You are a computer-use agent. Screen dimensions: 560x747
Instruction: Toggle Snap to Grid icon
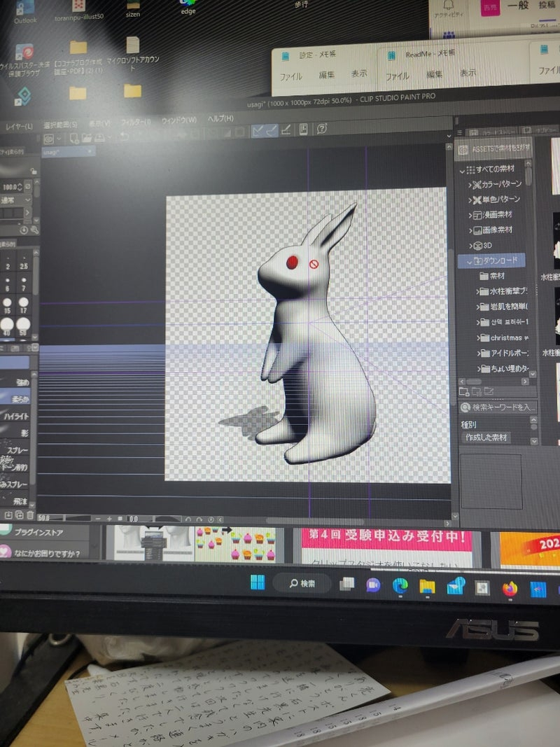pyautogui.click(x=286, y=130)
